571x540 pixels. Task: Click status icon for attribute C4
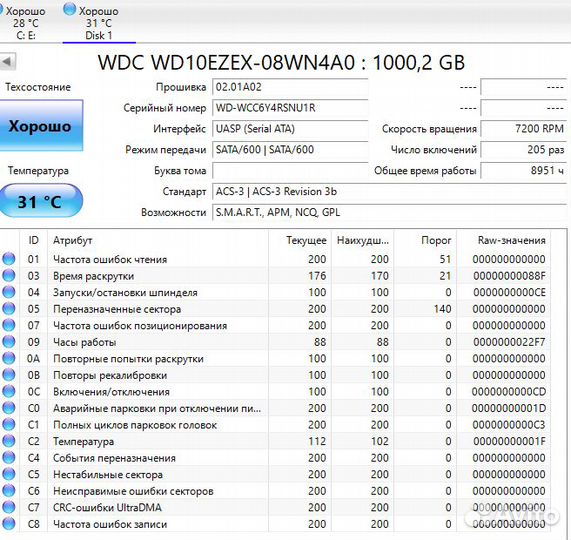[9, 458]
